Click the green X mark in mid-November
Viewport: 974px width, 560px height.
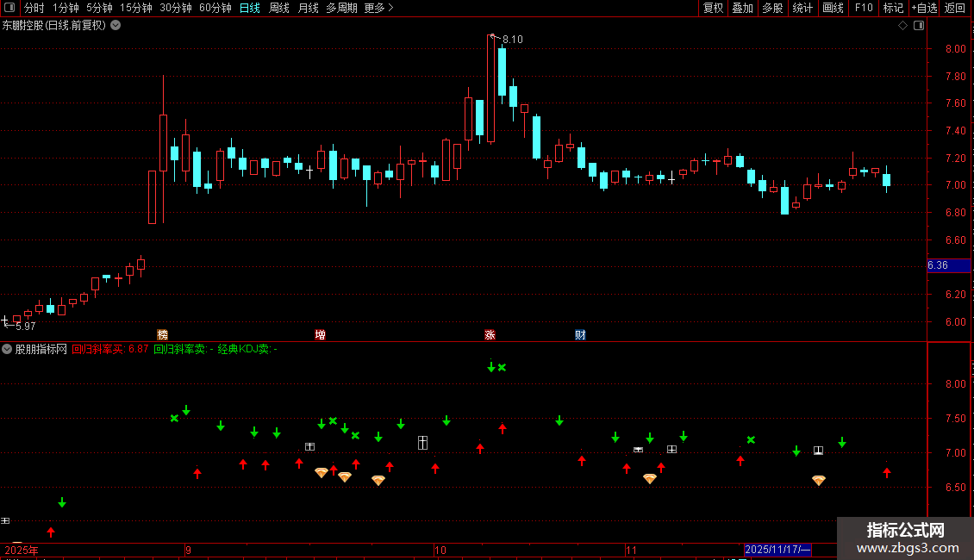[x=751, y=439]
